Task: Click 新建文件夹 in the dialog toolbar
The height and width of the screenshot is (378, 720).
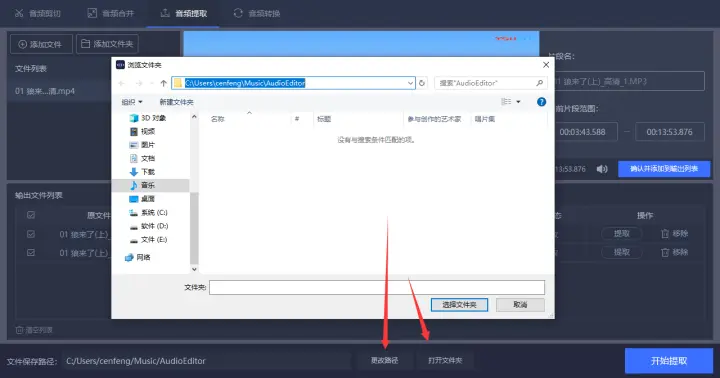Action: click(176, 102)
